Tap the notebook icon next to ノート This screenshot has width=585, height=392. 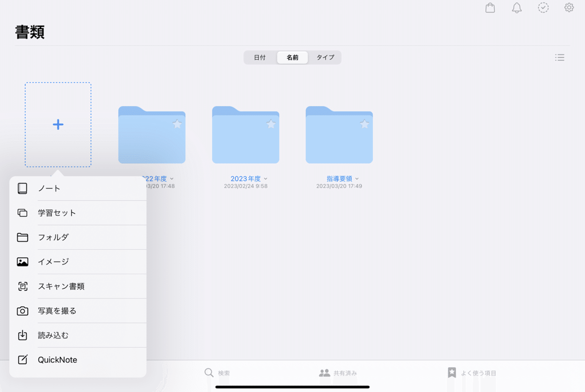(x=22, y=188)
